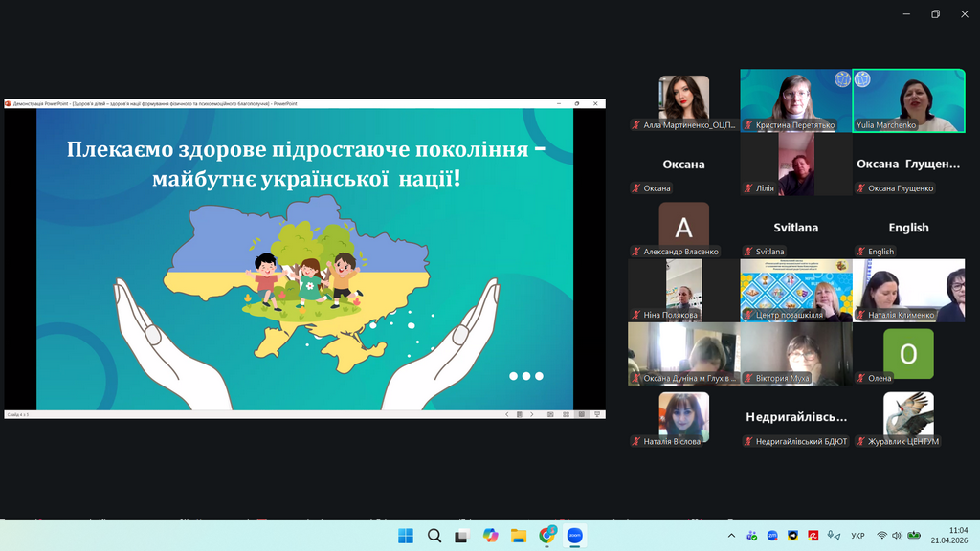
Task: Go to previous slide in PowerPoint status bar
Action: (507, 414)
